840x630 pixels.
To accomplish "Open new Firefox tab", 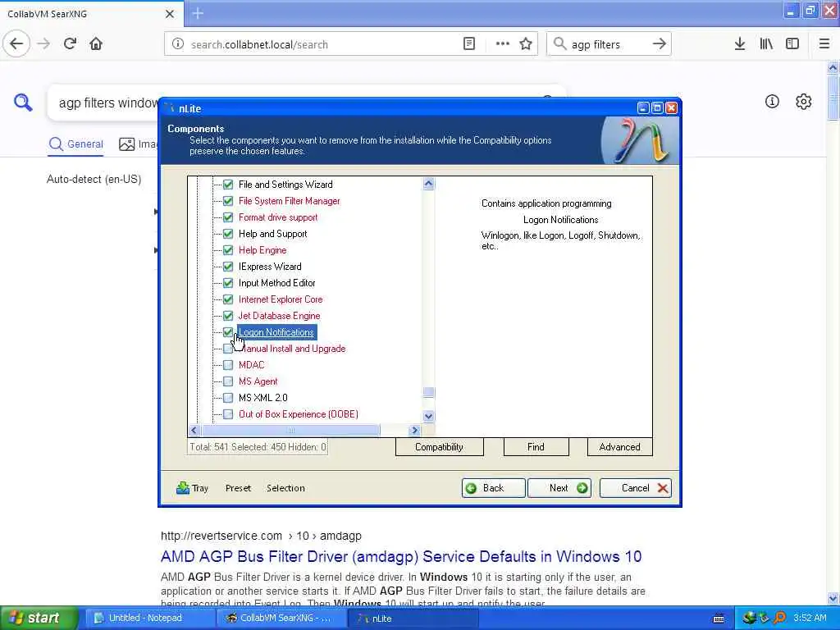I will click(x=198, y=13).
